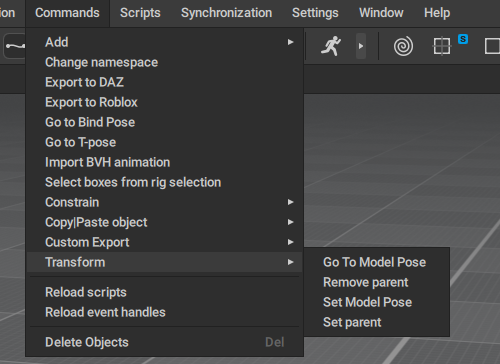The image size is (500, 364).
Task: Open the Help menu
Action: point(437,13)
